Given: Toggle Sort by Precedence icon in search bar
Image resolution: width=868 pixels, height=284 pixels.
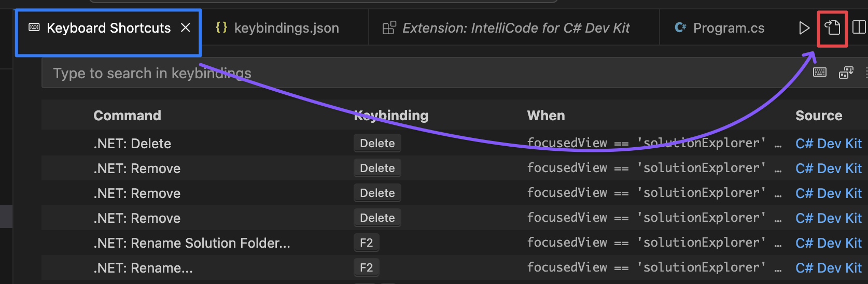Looking at the screenshot, I should click(x=846, y=73).
